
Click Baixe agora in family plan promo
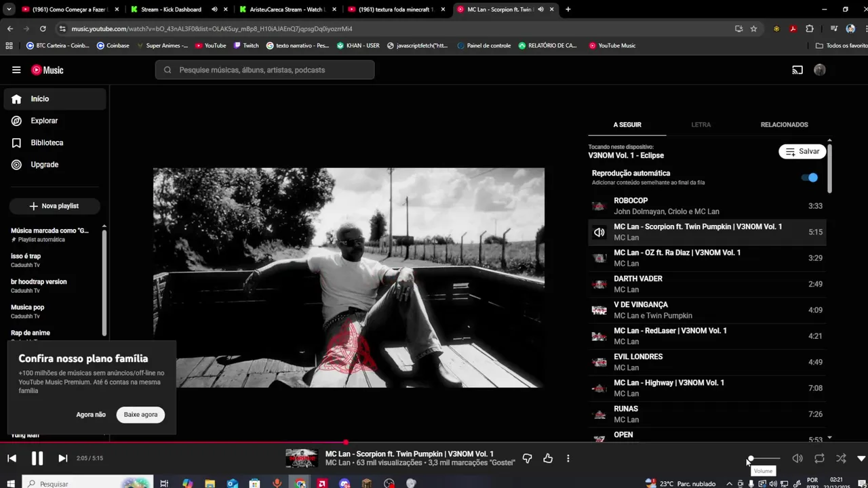140,415
